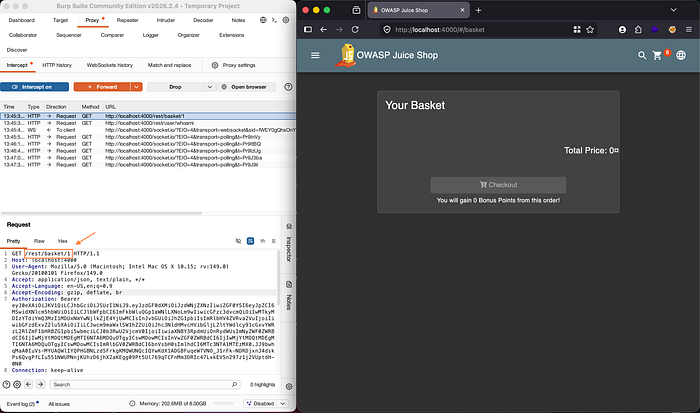This screenshot has width=700, height=413.
Task: Open Firefox extensions puzzle icon
Action: [x=638, y=29]
